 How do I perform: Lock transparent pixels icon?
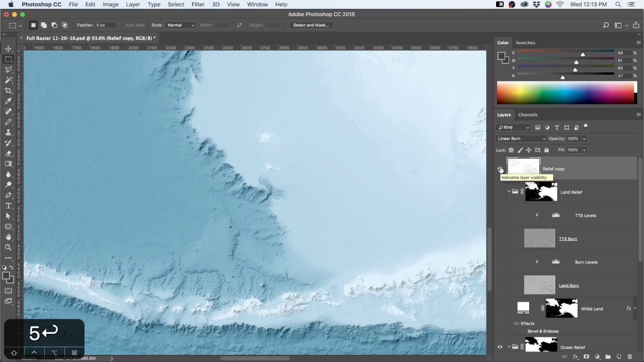[511, 150]
